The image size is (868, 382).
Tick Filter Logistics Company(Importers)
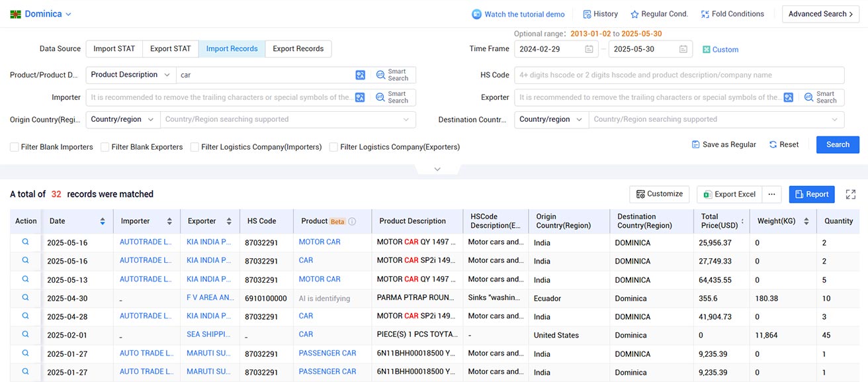(x=195, y=147)
